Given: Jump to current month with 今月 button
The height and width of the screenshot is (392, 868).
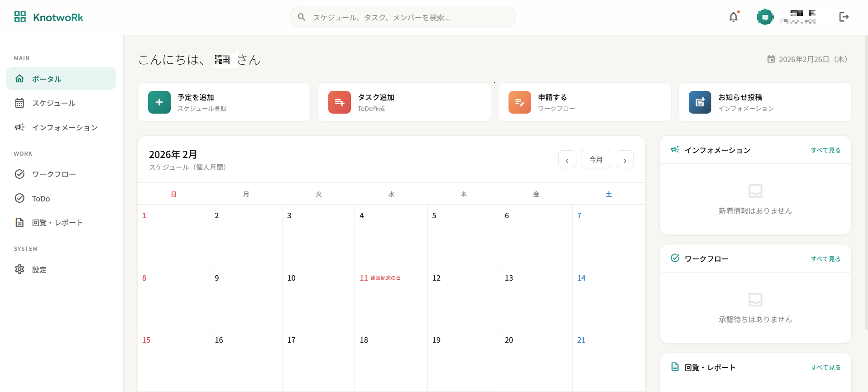Looking at the screenshot, I should [x=595, y=159].
